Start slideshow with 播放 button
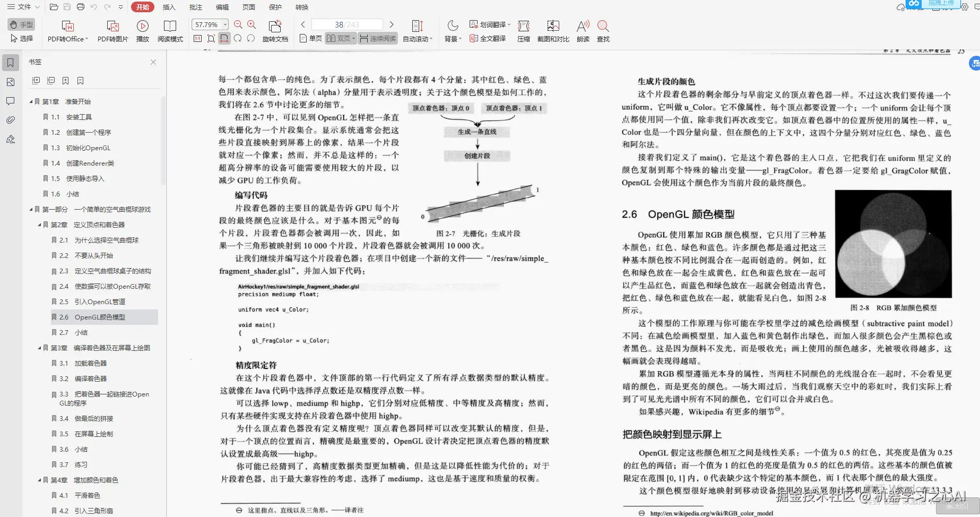This screenshot has height=517, width=980. [x=143, y=31]
